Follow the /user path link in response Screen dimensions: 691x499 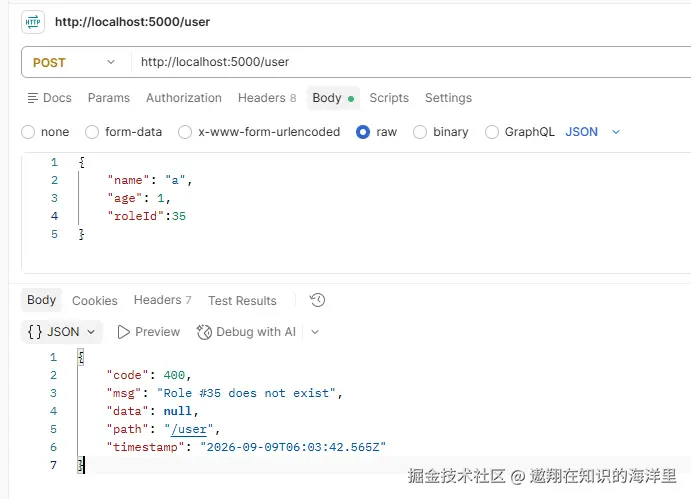(189, 429)
